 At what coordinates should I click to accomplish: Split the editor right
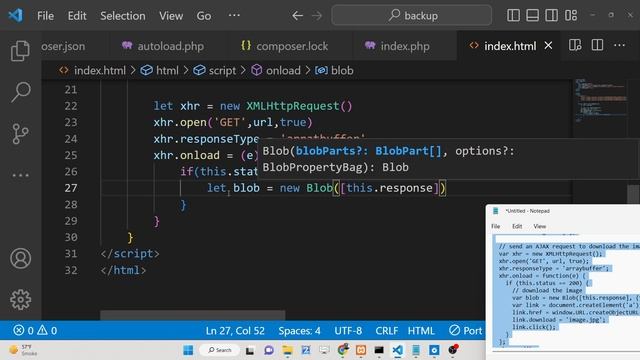(597, 45)
